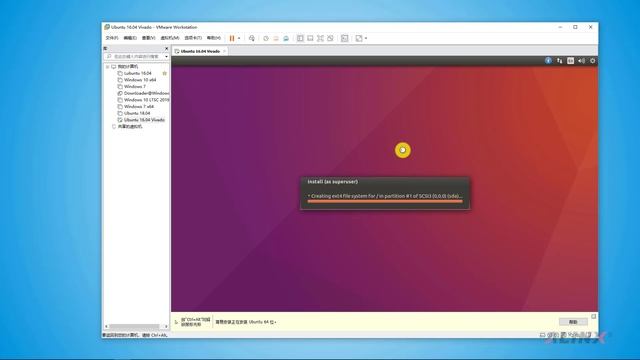Enter full screen mode via toolbar icon
The image size is (640, 360).
(320, 38)
